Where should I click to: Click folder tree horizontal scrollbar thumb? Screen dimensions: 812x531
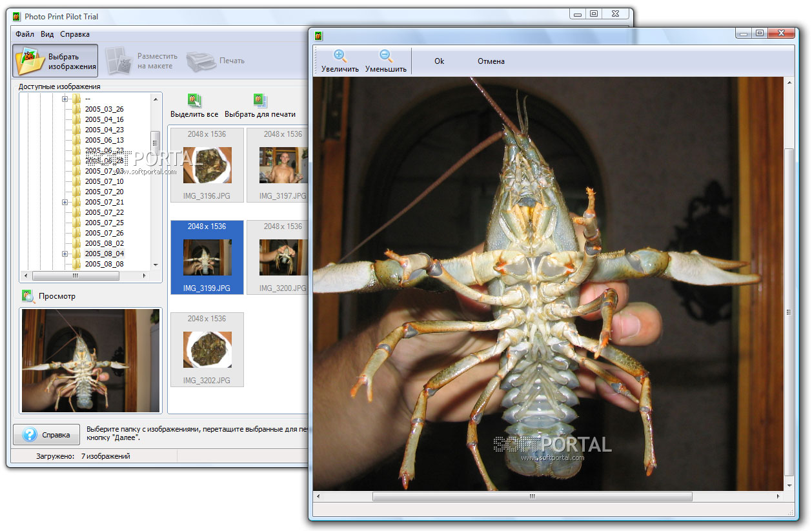[75, 276]
